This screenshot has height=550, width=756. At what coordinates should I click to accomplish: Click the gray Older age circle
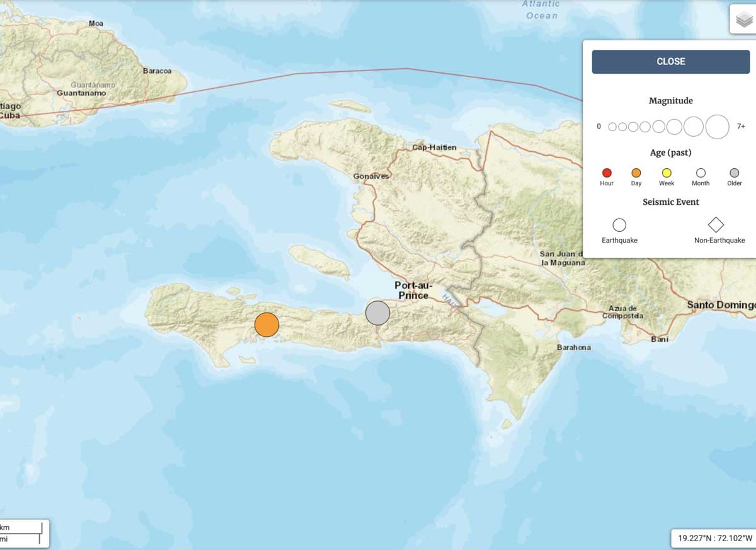click(734, 173)
